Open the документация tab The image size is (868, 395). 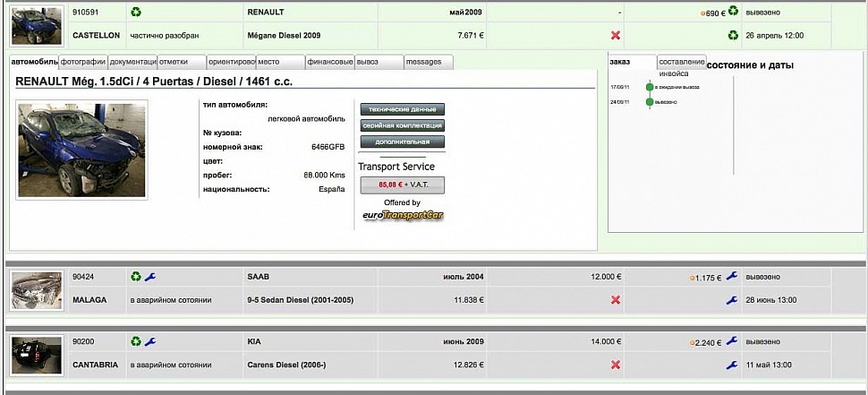(x=132, y=62)
